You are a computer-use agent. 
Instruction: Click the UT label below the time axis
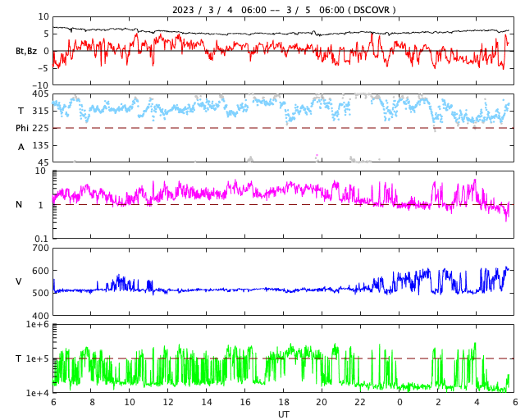(x=283, y=414)
